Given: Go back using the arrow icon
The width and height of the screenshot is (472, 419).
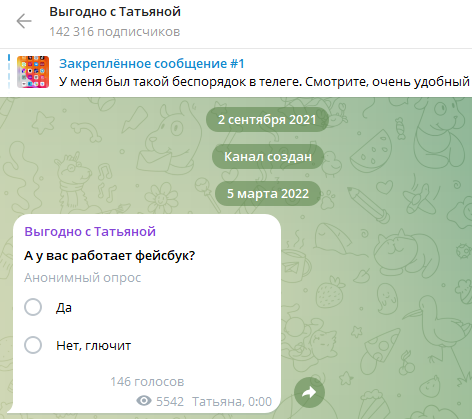Looking at the screenshot, I should pos(24,21).
